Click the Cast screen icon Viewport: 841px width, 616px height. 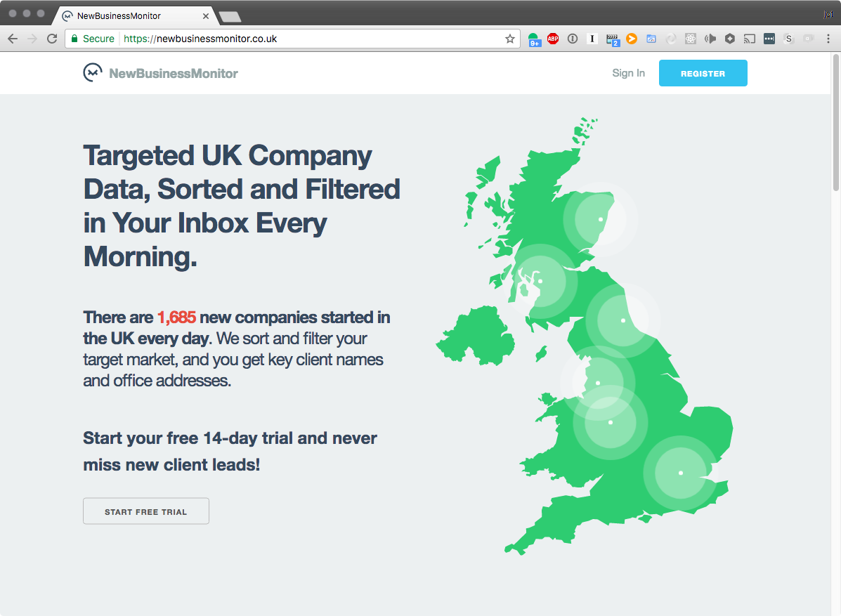(749, 39)
